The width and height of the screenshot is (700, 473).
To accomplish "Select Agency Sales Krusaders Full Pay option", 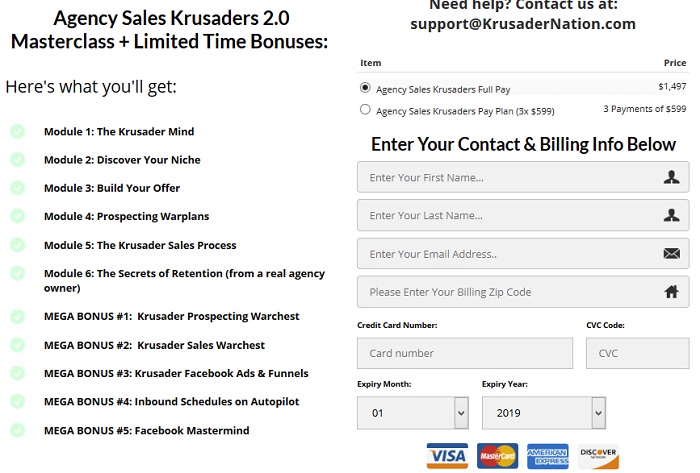I will (x=365, y=88).
